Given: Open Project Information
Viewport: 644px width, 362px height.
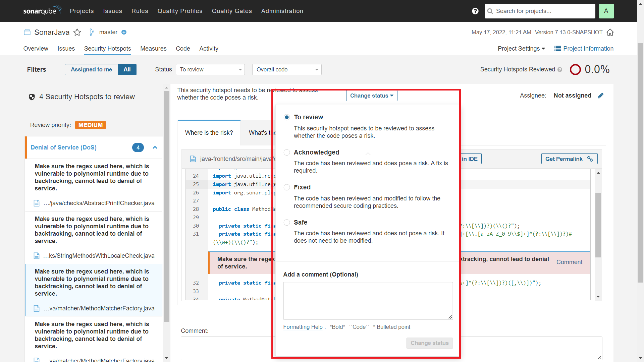Looking at the screenshot, I should (584, 49).
